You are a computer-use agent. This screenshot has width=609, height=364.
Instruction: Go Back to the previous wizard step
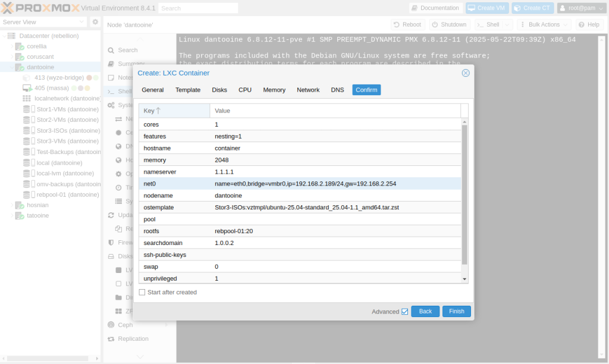coord(425,312)
